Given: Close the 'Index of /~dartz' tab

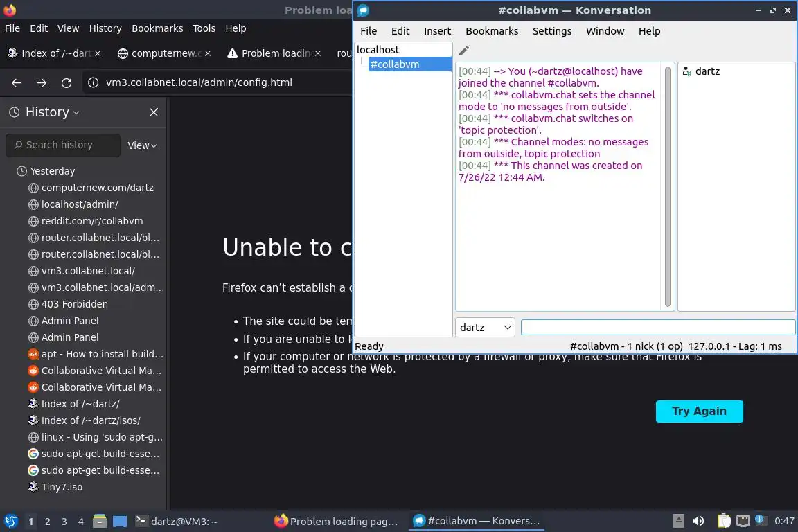Looking at the screenshot, I should (x=98, y=53).
